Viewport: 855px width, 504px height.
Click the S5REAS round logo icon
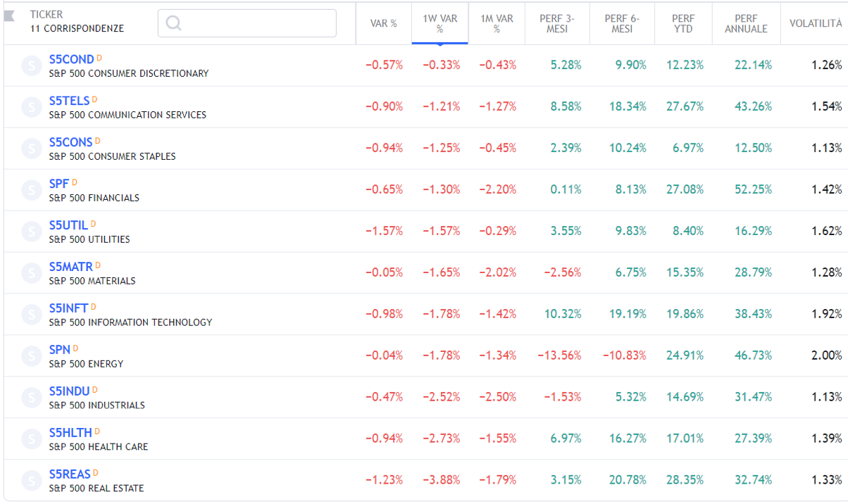click(x=32, y=481)
